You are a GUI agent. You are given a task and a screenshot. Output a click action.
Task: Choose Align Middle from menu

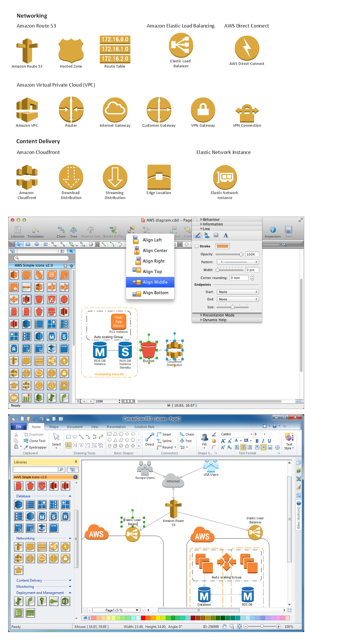150,282
